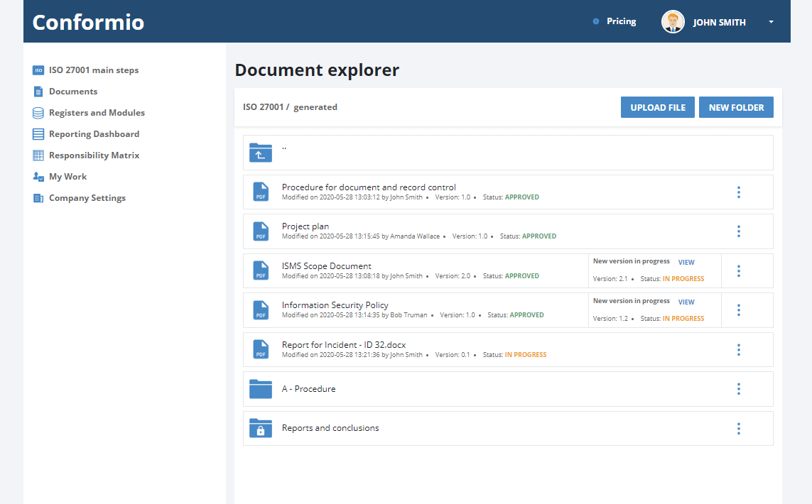Click 'Version: 2.1' on ISMS Scope row
Screen dimensions: 812x504
pos(610,279)
